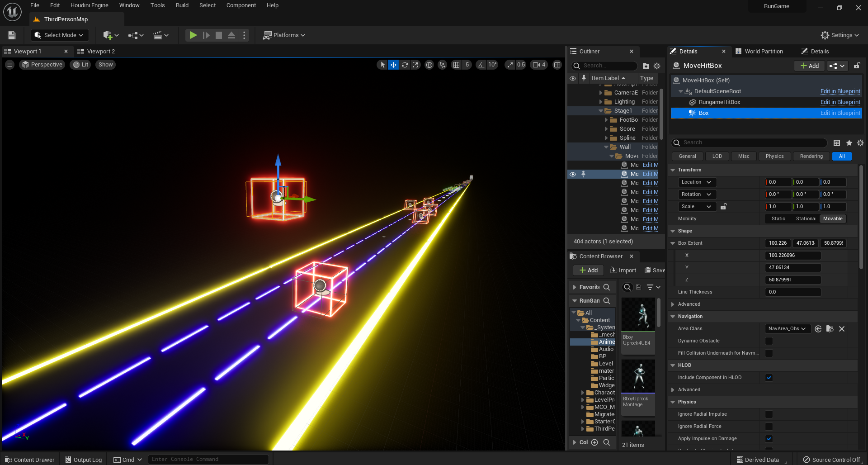The height and width of the screenshot is (465, 868).
Task: Activate the Scale objects tool
Action: click(415, 65)
